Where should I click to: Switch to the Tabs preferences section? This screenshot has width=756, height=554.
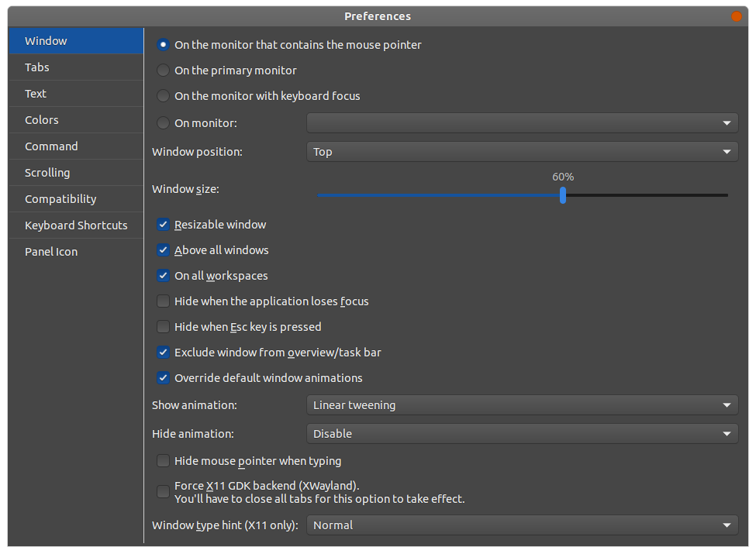[76, 67]
